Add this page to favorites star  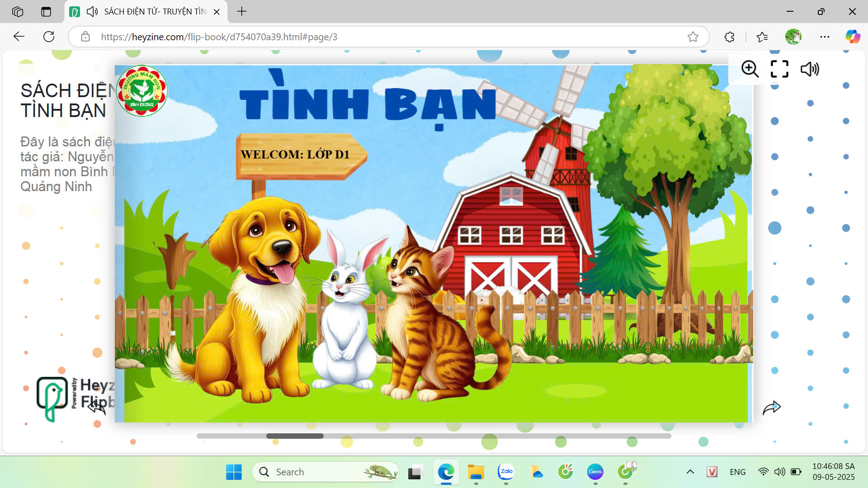click(x=693, y=37)
